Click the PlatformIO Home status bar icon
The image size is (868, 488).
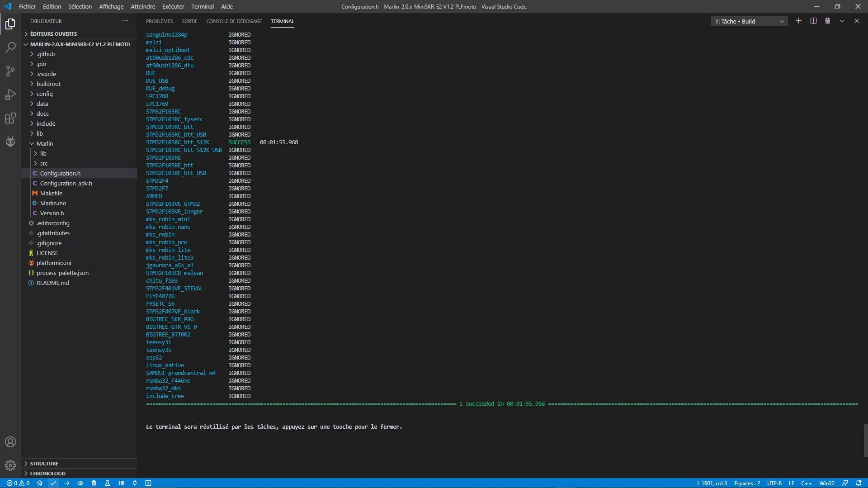point(40,483)
